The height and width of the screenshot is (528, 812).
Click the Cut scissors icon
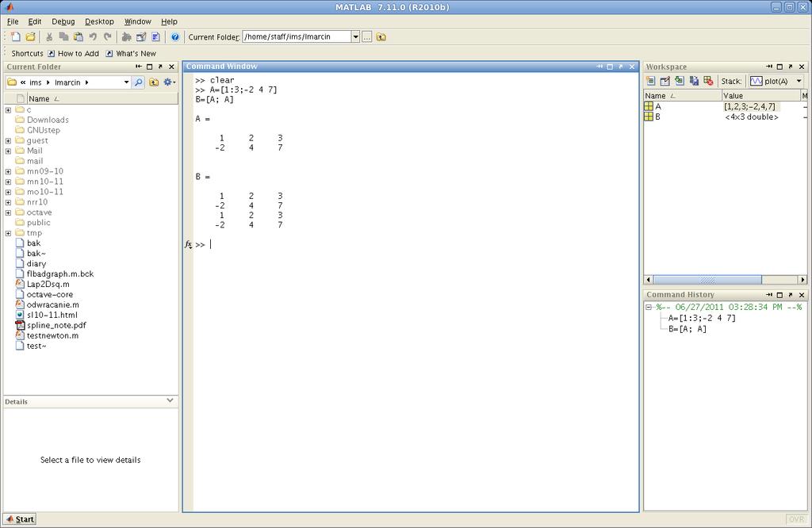click(49, 36)
